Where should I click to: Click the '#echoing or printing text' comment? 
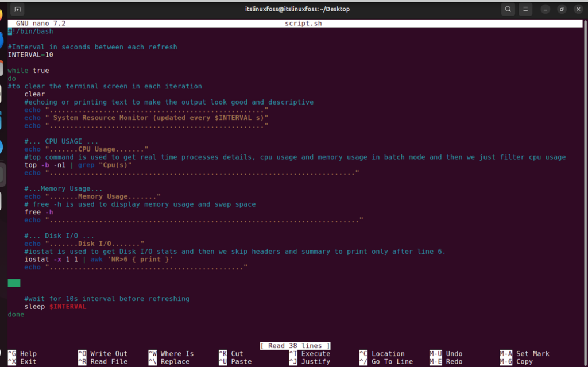[169, 102]
